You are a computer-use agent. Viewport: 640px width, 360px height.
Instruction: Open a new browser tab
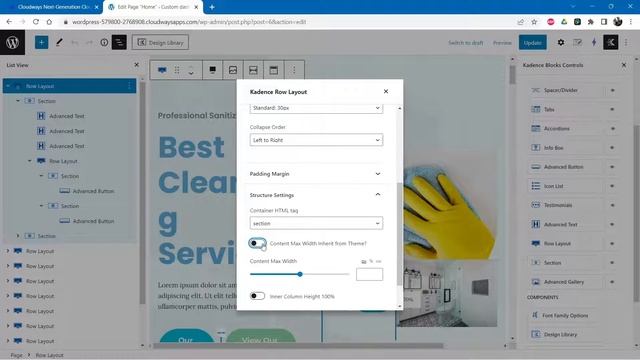[212, 7]
